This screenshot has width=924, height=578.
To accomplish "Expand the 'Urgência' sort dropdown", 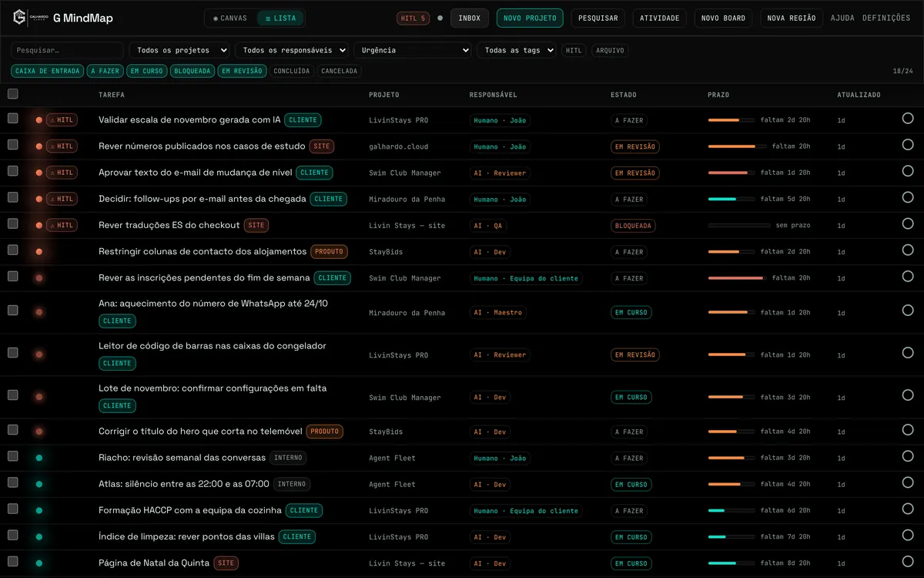I will point(412,50).
